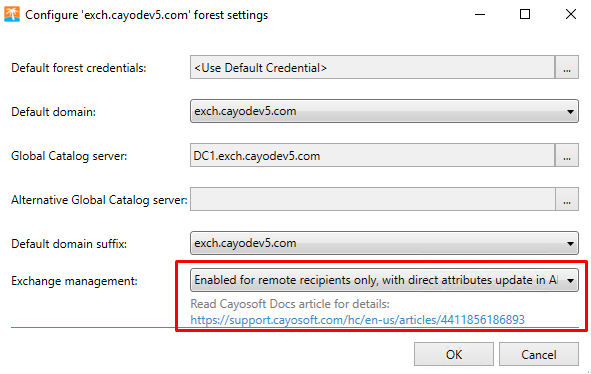Open the 'Enabled for remote recipients only' combo box
591x374 pixels.
384,280
